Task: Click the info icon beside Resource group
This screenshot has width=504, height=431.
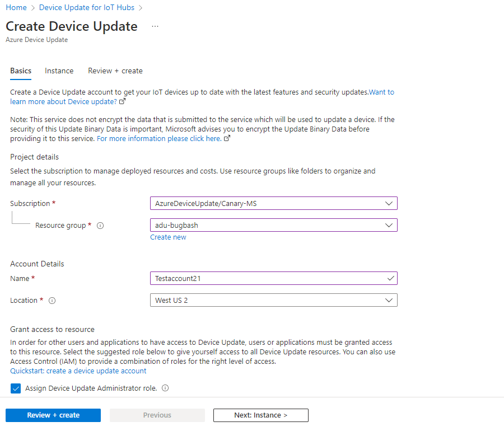Action: click(x=100, y=226)
